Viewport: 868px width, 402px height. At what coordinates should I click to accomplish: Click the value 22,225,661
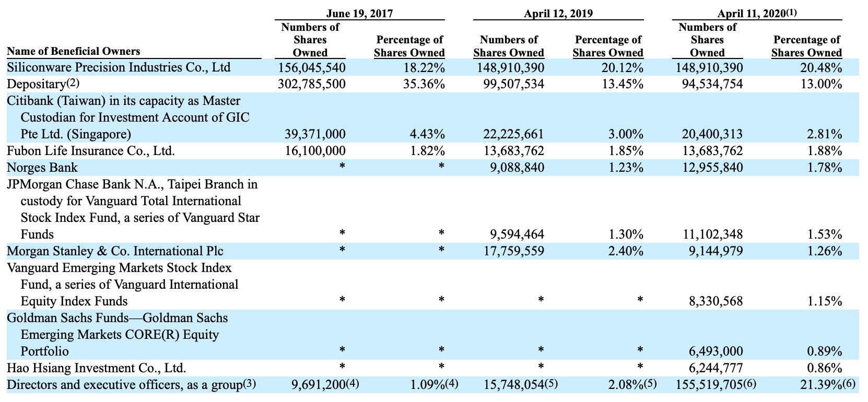click(513, 134)
